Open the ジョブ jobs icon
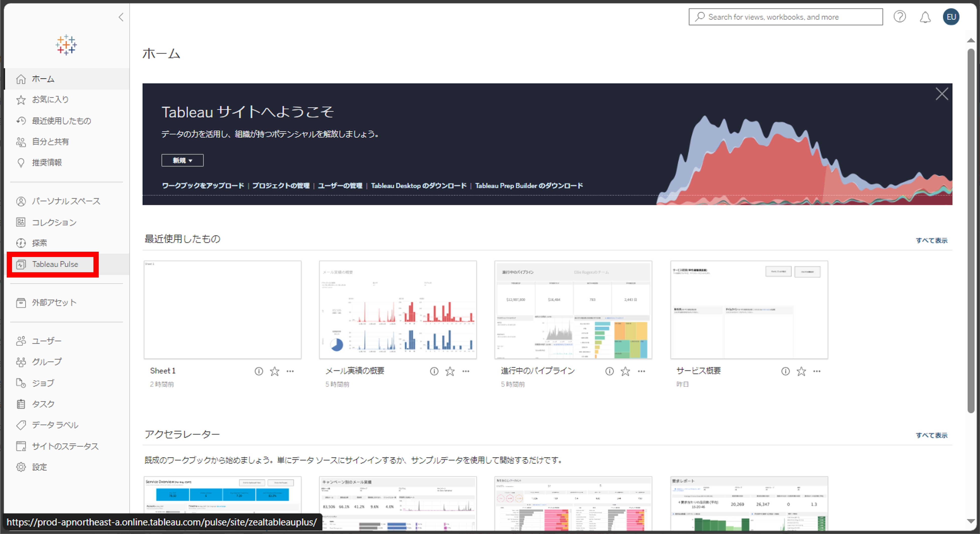Image resolution: width=980 pixels, height=534 pixels. pos(21,383)
